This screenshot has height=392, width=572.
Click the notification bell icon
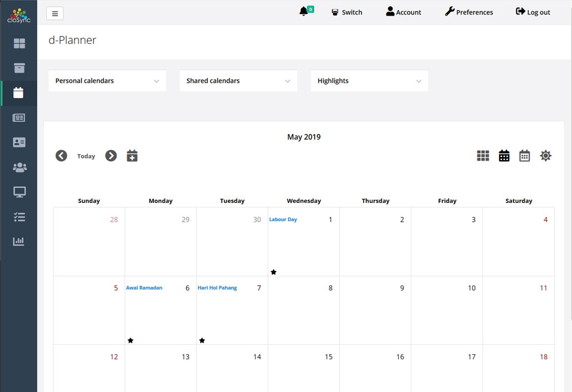304,12
